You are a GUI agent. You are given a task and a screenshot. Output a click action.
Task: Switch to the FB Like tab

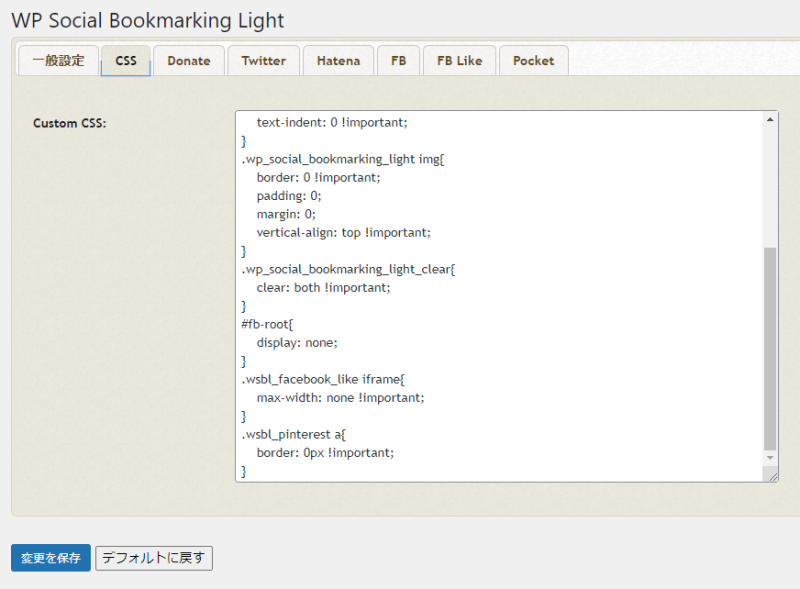(x=459, y=60)
